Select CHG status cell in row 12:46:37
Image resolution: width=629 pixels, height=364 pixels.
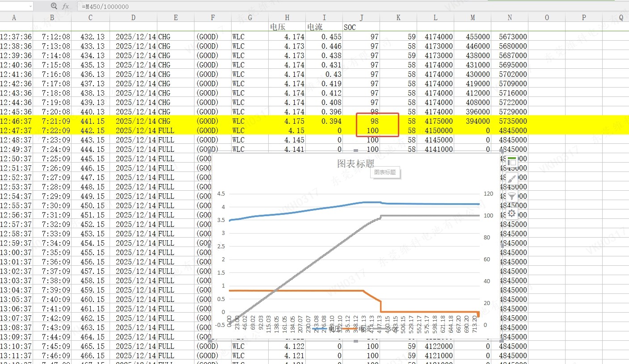point(176,121)
